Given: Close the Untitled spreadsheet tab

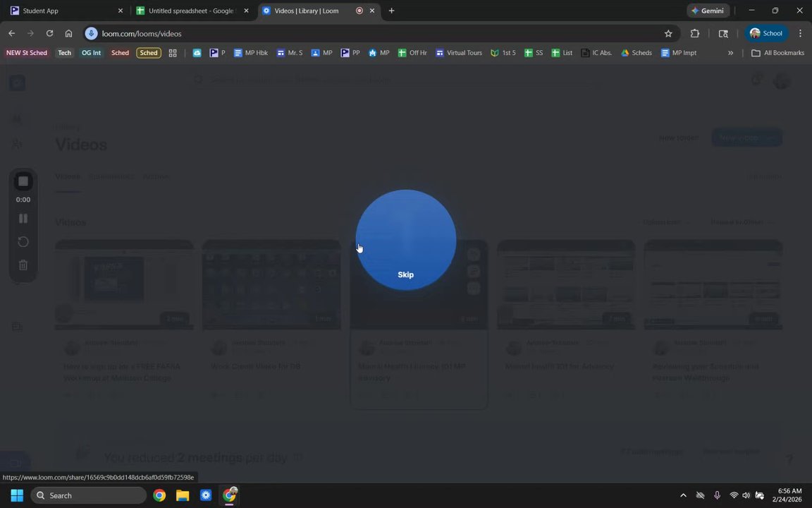Looking at the screenshot, I should click(x=246, y=11).
